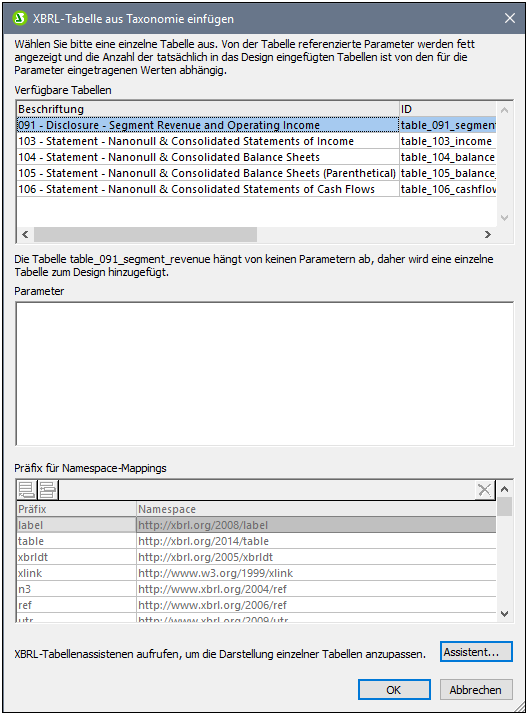Click the delete row X icon

tap(484, 490)
